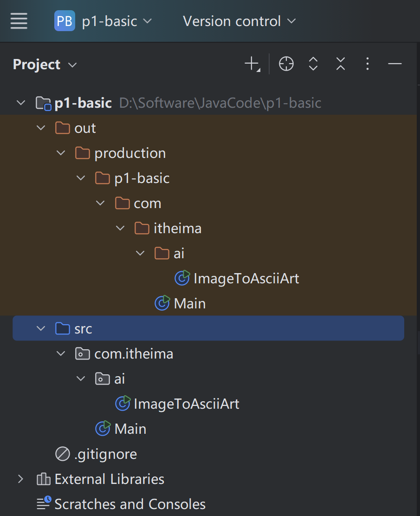Click the add new file plus icon
The image size is (420, 516).
pyautogui.click(x=252, y=64)
